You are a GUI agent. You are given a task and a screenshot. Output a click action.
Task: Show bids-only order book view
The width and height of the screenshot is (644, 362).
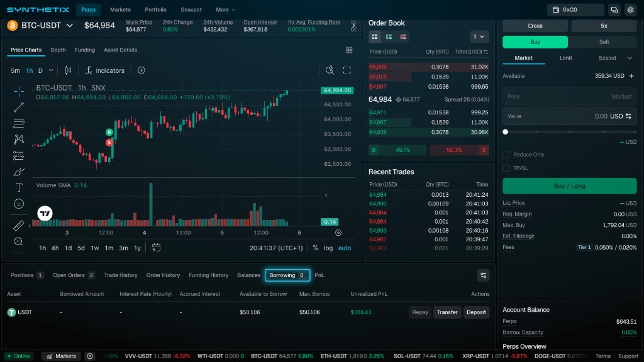click(389, 37)
